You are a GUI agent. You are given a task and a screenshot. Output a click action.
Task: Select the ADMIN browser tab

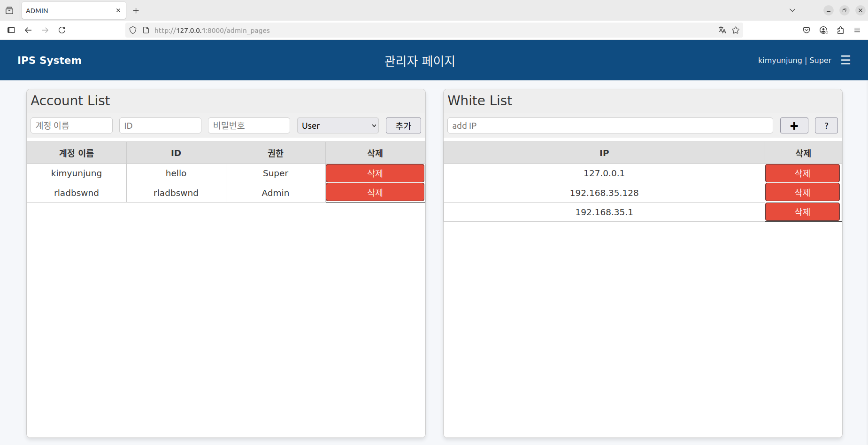(x=74, y=10)
